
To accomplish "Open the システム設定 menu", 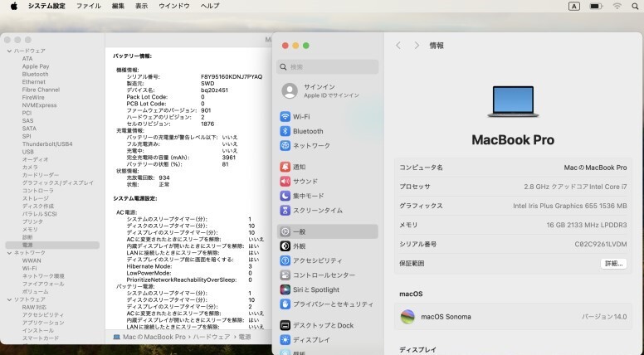I will pos(46,6).
